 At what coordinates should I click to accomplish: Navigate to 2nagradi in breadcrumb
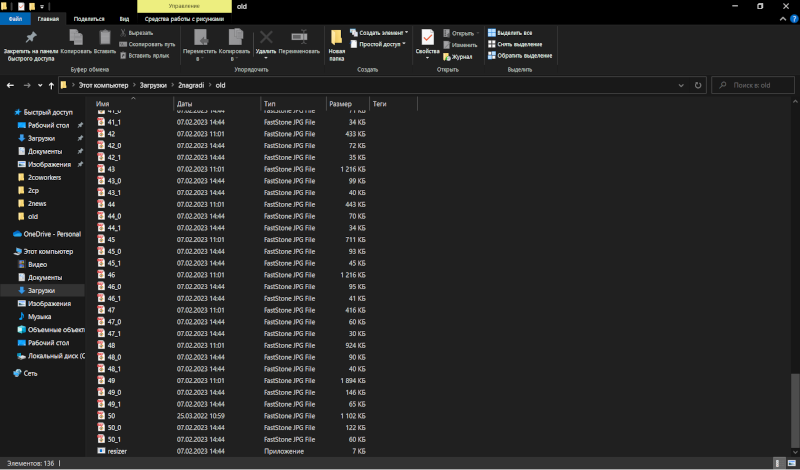click(x=191, y=86)
